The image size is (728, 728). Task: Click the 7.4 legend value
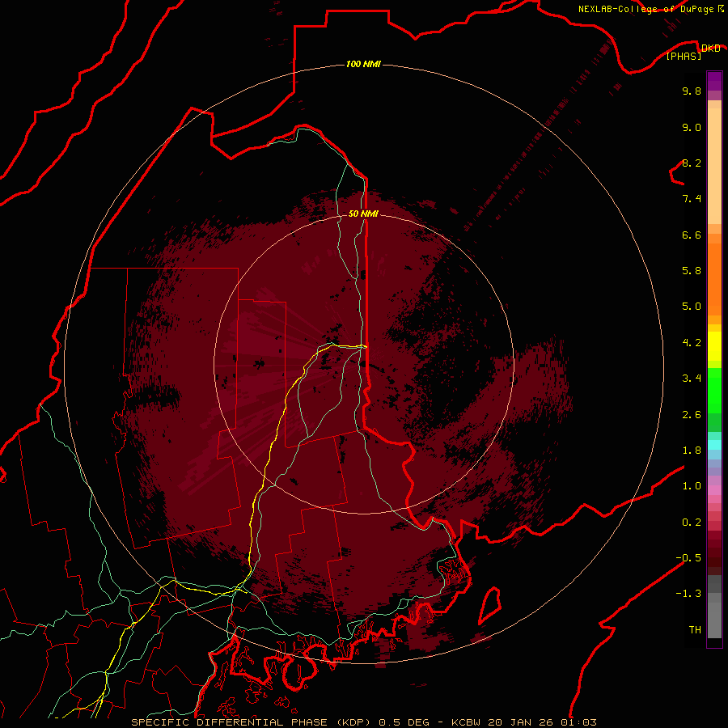pos(692,199)
